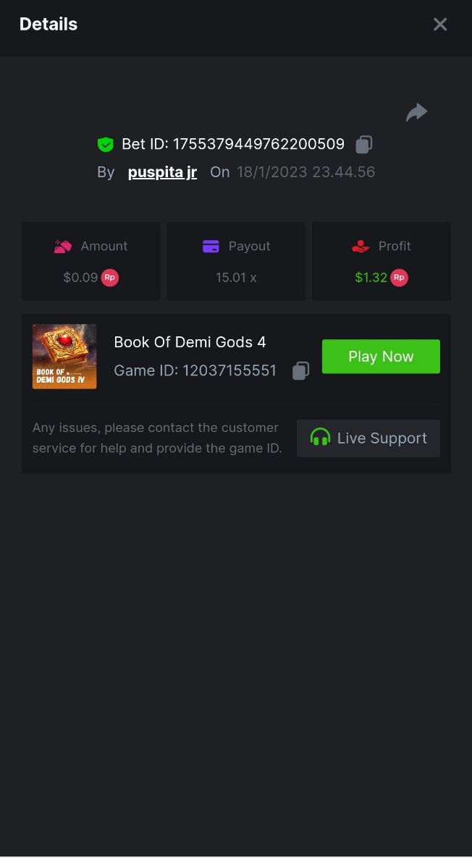The width and height of the screenshot is (472, 868).
Task: Click the Rp badge beside $1.32
Action: click(x=399, y=277)
